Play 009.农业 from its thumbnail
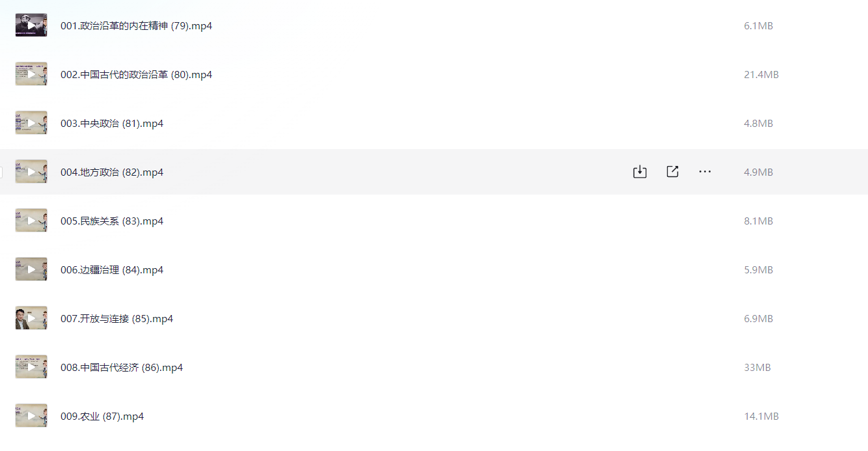Viewport: 868px width, 451px height. [x=31, y=416]
